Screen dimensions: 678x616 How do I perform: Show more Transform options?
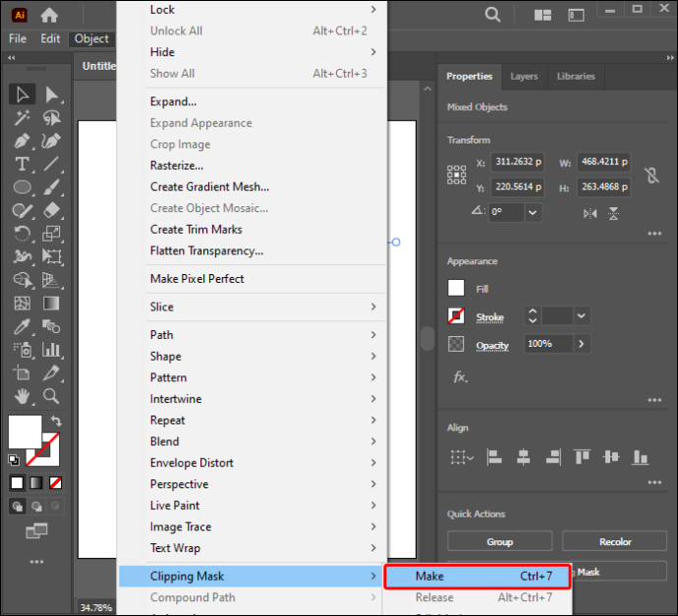(x=654, y=234)
